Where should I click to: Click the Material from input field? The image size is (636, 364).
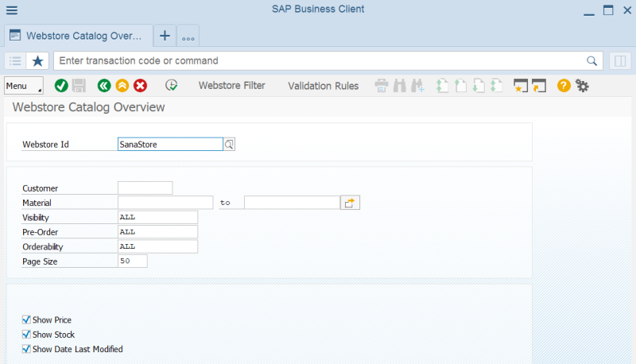click(165, 203)
